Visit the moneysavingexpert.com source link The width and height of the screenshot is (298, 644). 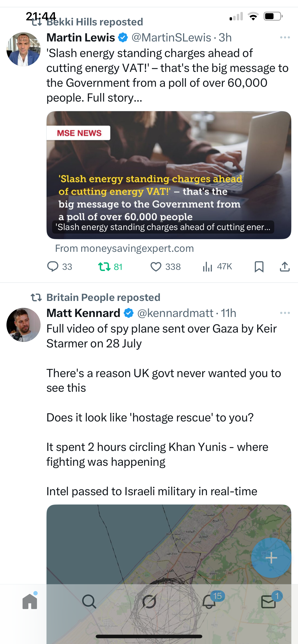click(x=125, y=248)
